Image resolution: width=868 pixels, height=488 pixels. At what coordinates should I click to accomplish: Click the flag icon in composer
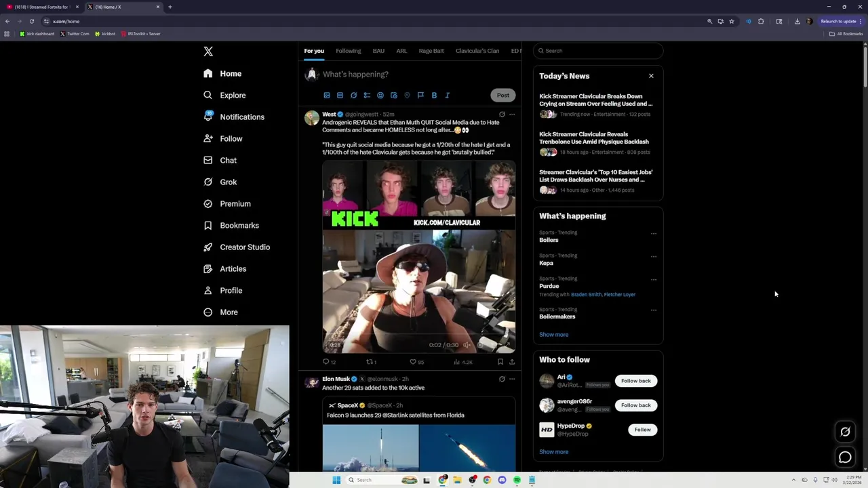[420, 96]
